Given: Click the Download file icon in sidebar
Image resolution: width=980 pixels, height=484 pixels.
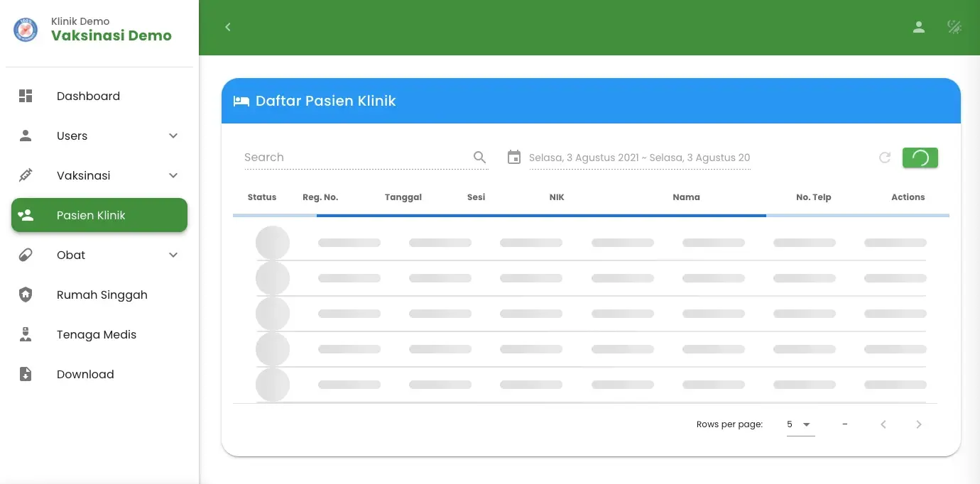Looking at the screenshot, I should pos(26,374).
